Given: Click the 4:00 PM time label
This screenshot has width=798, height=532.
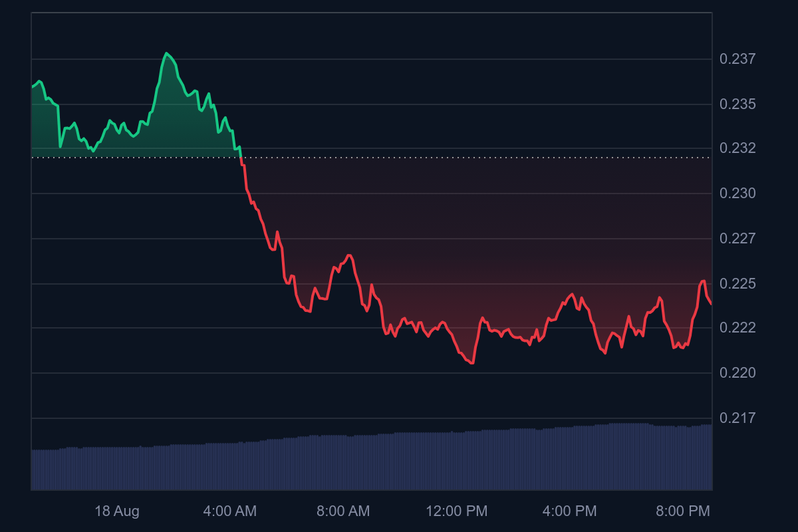Looking at the screenshot, I should (569, 511).
